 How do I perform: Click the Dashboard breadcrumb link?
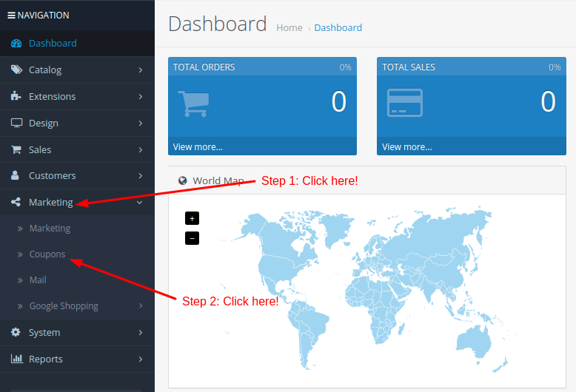(x=338, y=28)
